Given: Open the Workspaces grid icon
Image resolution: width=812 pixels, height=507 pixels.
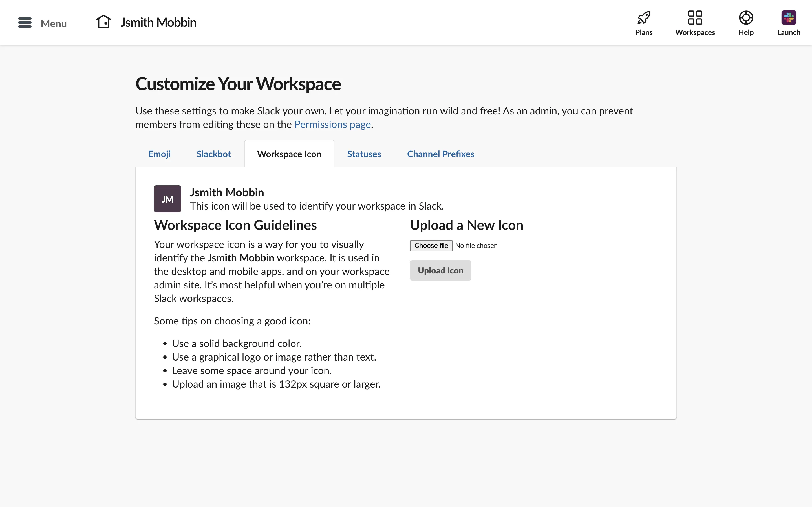Looking at the screenshot, I should tap(695, 17).
